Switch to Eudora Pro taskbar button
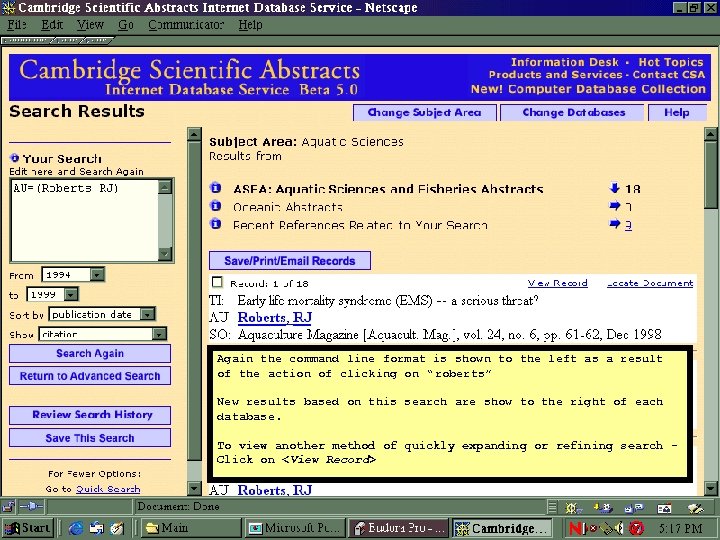This screenshot has width=720, height=540. tap(398, 528)
